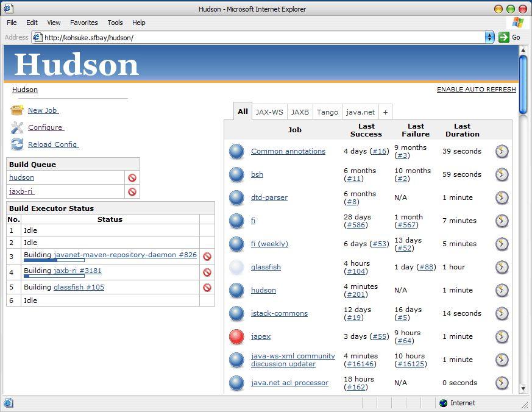Click the Configure tools icon
The width and height of the screenshot is (532, 412).
17,127
